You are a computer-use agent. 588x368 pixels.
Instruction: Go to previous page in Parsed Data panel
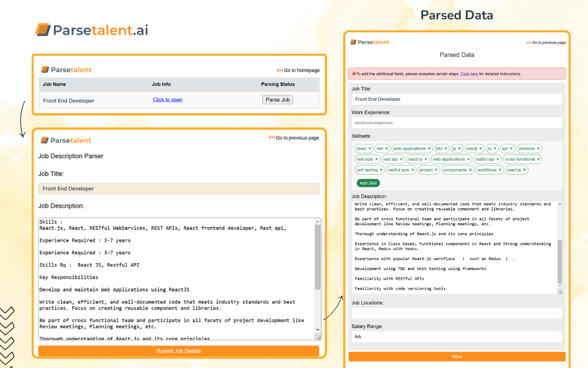(546, 42)
